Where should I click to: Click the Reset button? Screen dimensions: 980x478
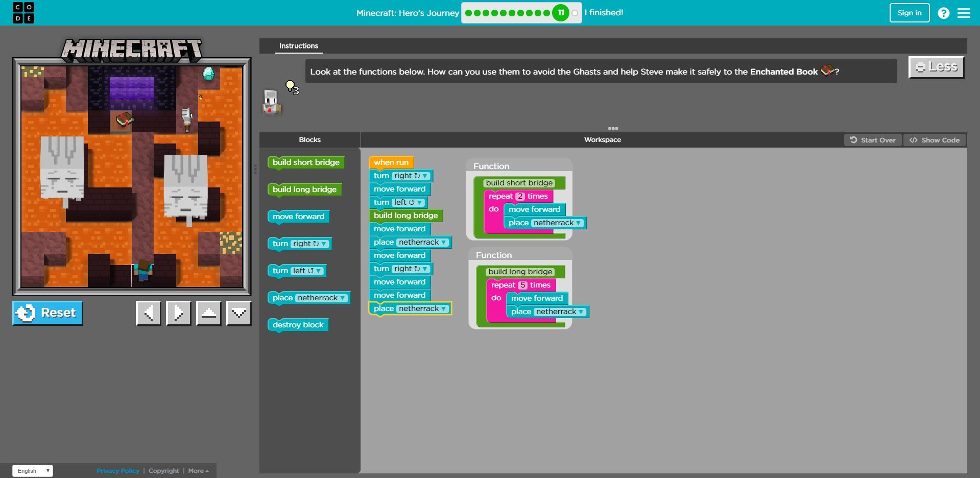click(48, 313)
